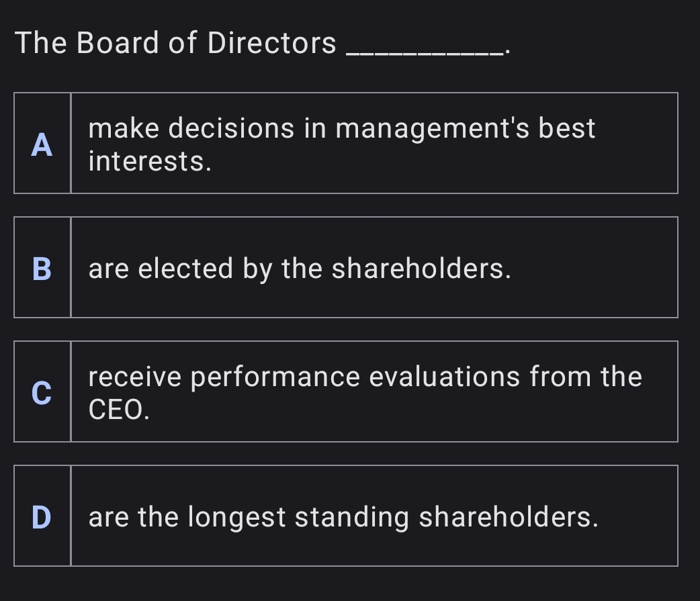The width and height of the screenshot is (700, 601).
Task: Click 'shareholders.' in option D
Action: pos(508,517)
